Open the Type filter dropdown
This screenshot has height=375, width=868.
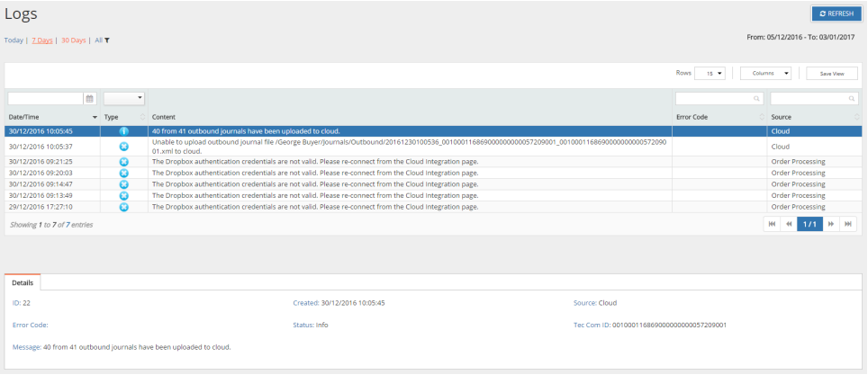pos(124,98)
